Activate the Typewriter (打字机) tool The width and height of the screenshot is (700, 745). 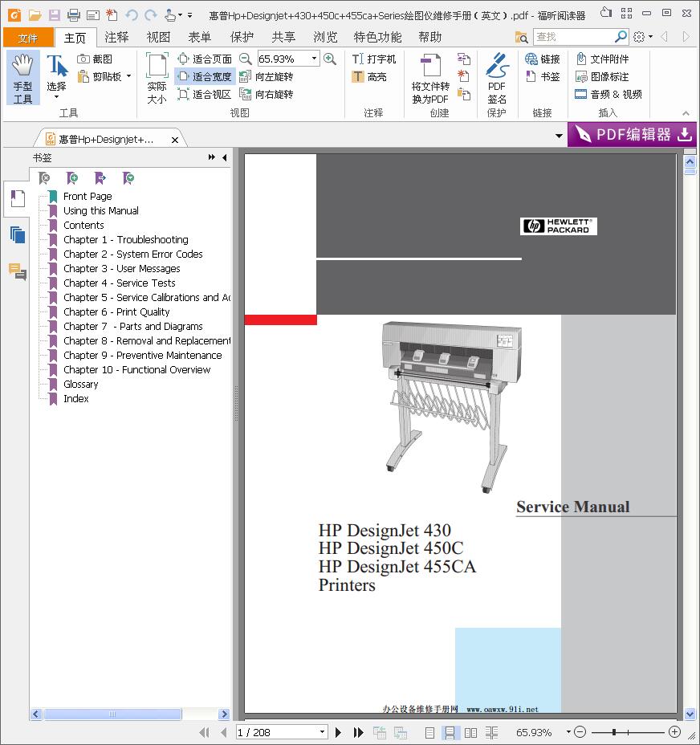374,59
